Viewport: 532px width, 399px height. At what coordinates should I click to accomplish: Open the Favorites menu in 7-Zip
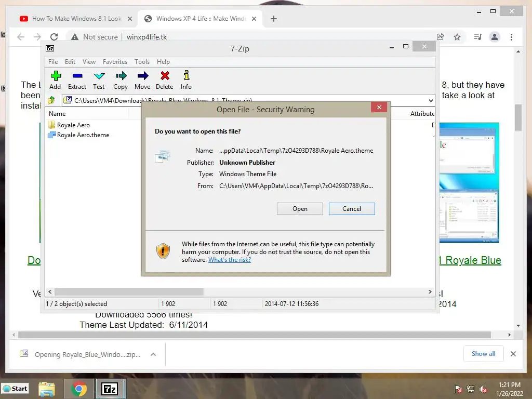[x=115, y=62]
